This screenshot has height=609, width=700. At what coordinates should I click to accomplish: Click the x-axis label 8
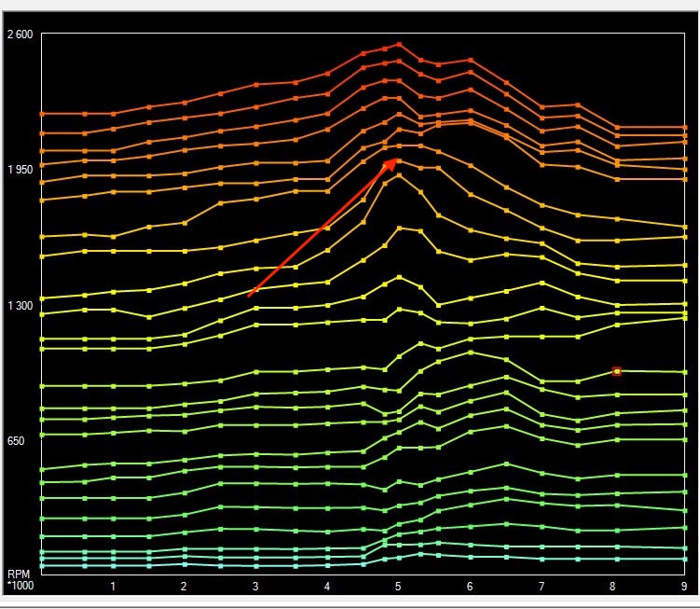(613, 587)
